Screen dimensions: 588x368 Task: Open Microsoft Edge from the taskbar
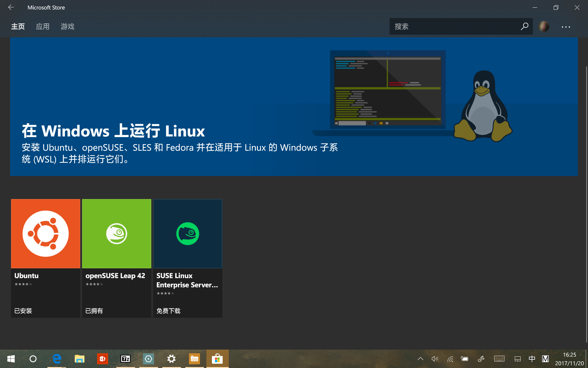coord(57,359)
